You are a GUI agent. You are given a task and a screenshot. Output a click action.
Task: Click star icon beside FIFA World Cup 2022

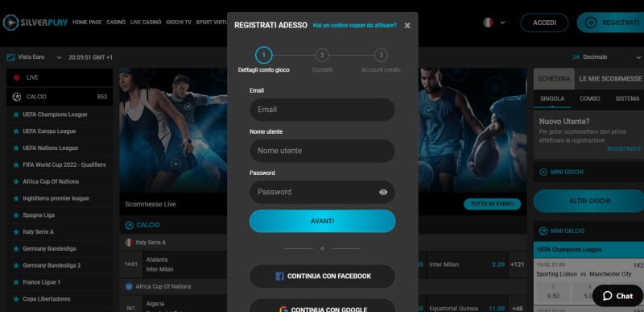point(16,164)
